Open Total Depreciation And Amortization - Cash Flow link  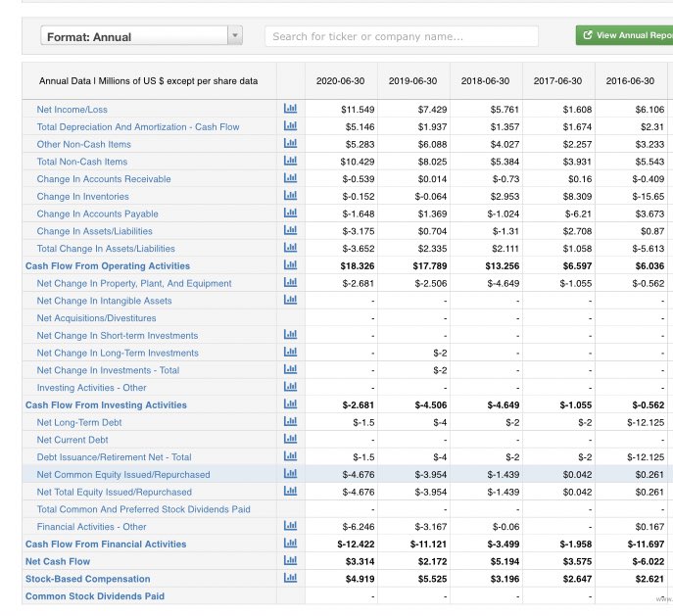click(138, 127)
